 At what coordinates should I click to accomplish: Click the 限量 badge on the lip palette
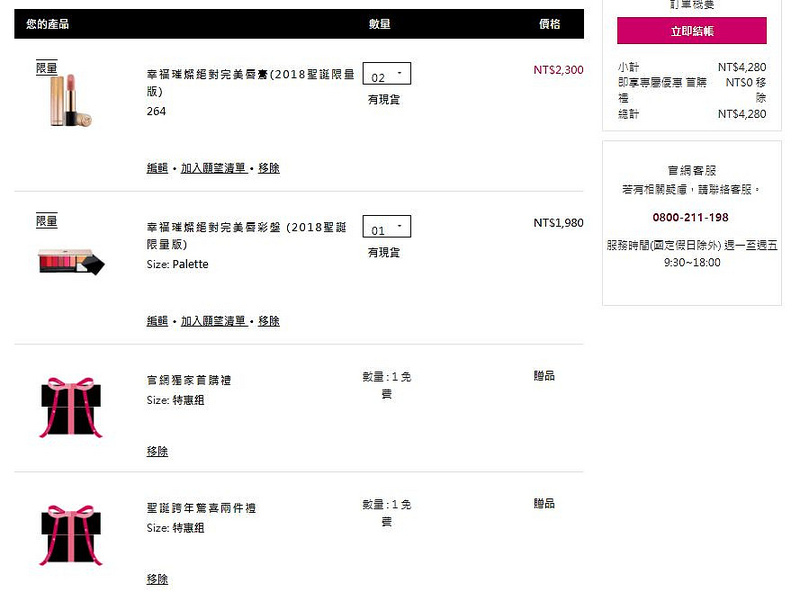pos(46,221)
